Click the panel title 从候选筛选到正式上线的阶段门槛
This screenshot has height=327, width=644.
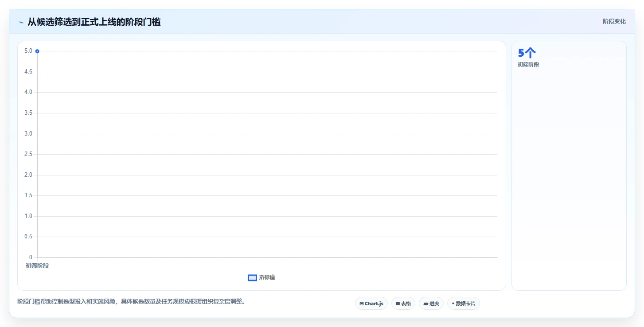(94, 22)
